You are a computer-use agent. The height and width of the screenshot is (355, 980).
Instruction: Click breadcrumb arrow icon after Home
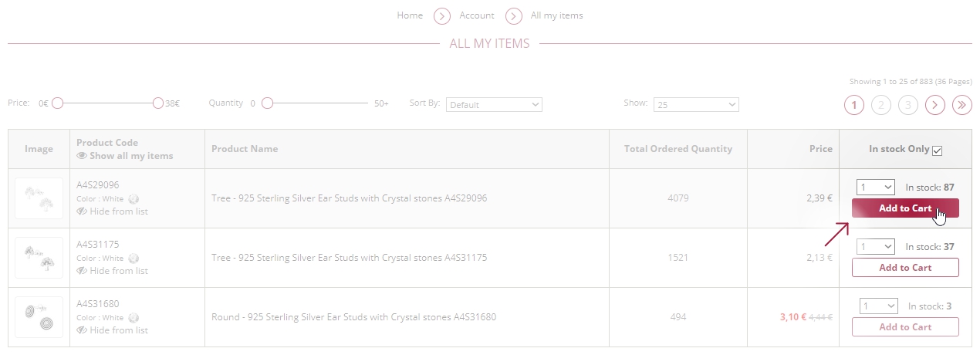tap(441, 16)
